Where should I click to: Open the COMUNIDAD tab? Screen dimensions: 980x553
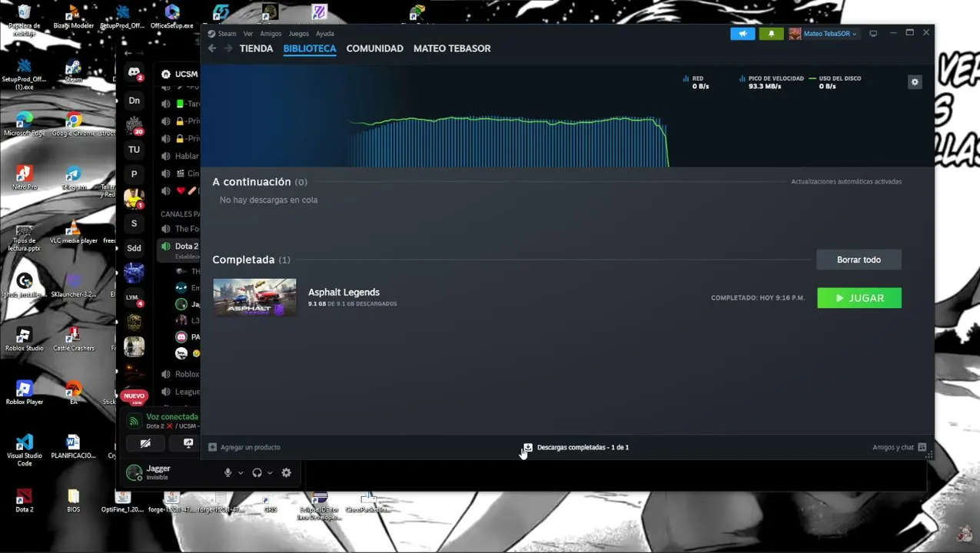tap(374, 48)
